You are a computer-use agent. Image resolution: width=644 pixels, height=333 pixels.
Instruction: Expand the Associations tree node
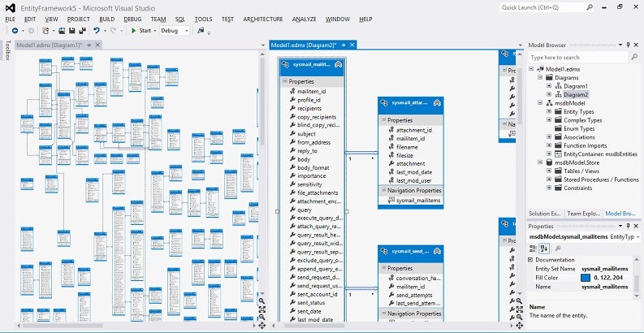(549, 136)
